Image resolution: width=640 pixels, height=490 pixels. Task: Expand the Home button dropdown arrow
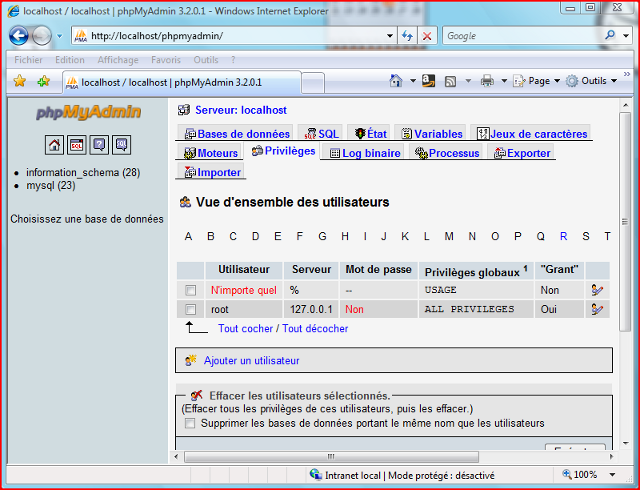coord(413,81)
